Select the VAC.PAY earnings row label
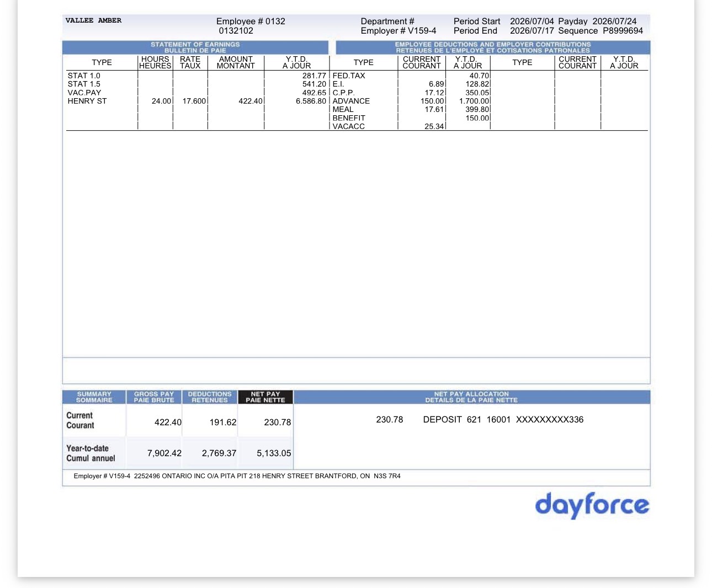 point(84,93)
